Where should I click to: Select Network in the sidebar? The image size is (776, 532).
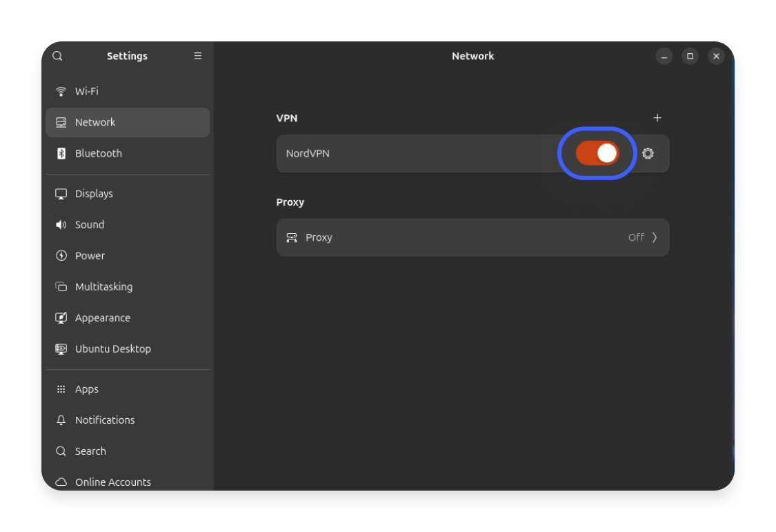pos(95,122)
